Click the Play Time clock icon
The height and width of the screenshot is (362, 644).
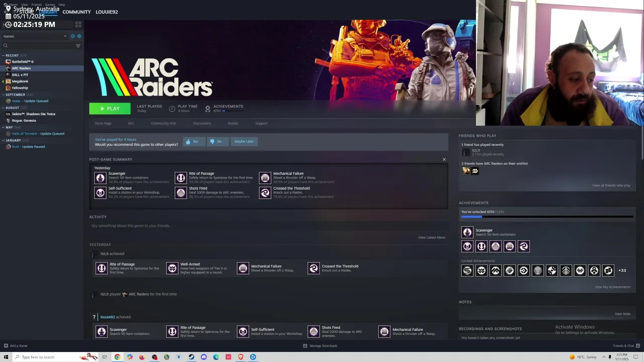172,109
